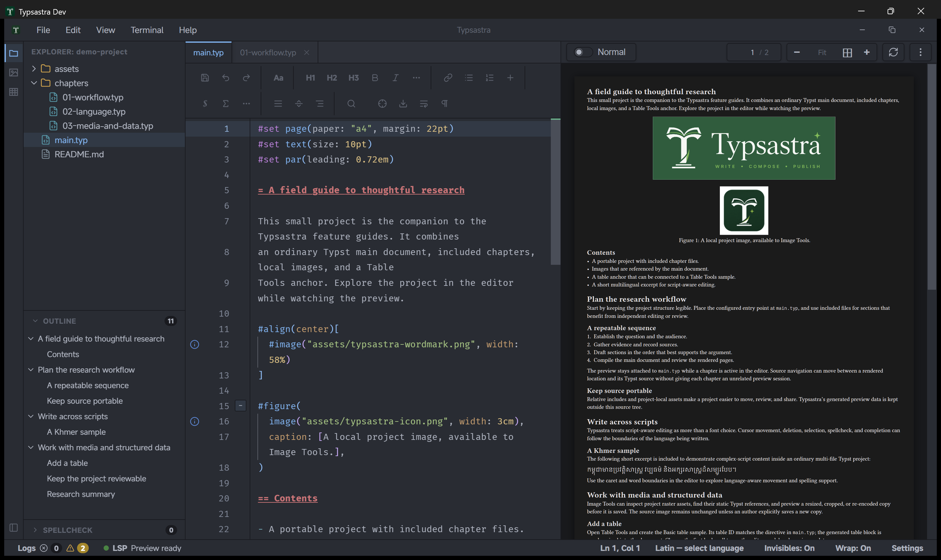941x560 pixels.
Task: Redo the edit via the toolbar arrow
Action: pyautogui.click(x=246, y=78)
